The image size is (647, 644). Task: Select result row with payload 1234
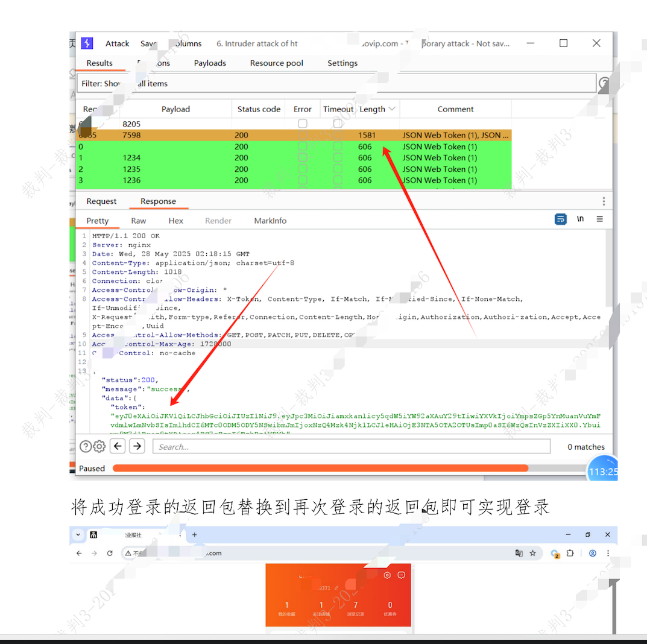294,158
